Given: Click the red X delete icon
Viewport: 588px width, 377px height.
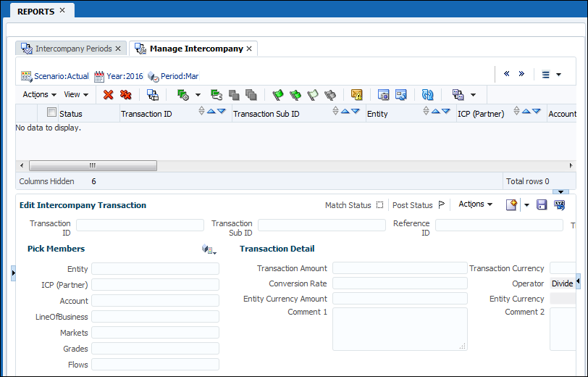Looking at the screenshot, I should 109,95.
